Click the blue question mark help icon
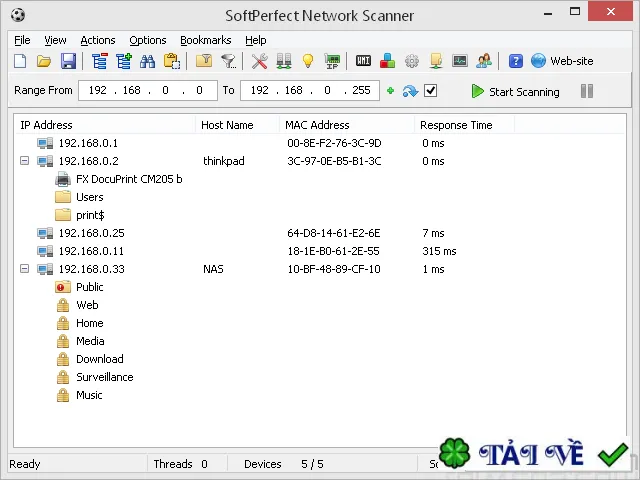The height and width of the screenshot is (480, 640). pos(516,61)
